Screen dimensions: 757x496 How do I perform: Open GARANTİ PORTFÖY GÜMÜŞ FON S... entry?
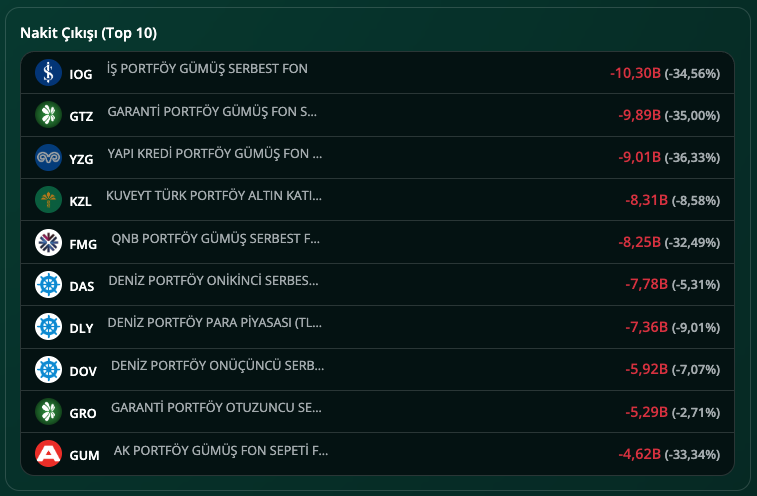coord(212,112)
